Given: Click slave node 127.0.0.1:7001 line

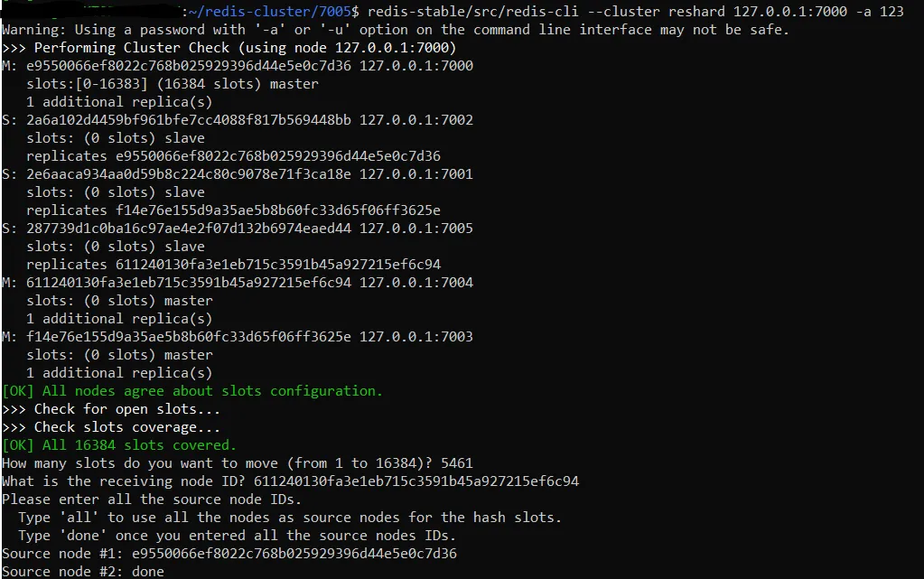Looking at the screenshot, I should point(238,174).
